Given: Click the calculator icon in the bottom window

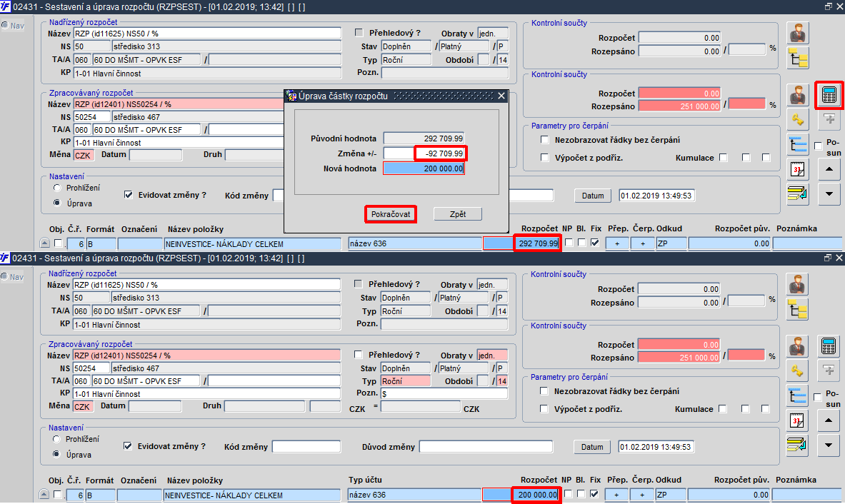Looking at the screenshot, I should tap(829, 346).
